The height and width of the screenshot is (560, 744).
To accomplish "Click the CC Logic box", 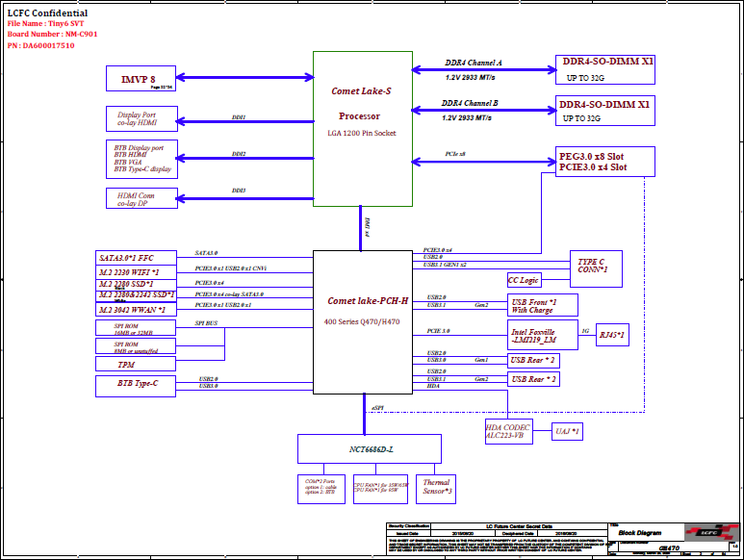I will coord(524,280).
